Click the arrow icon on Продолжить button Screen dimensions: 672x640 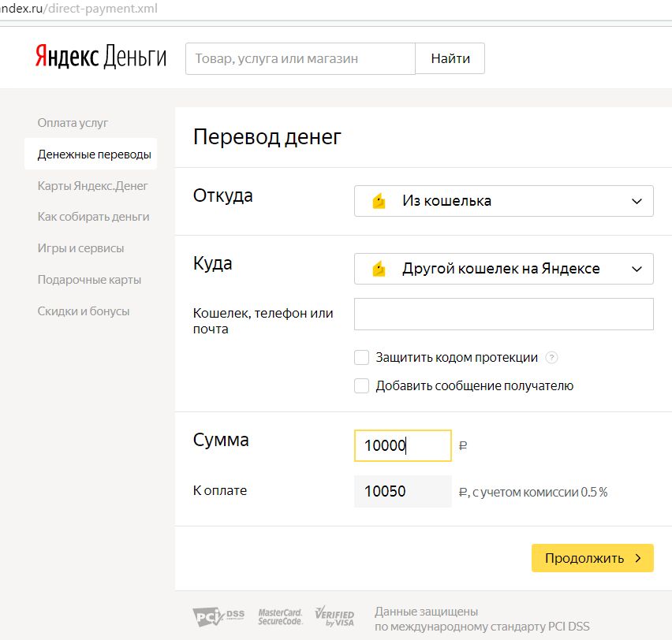point(638,558)
